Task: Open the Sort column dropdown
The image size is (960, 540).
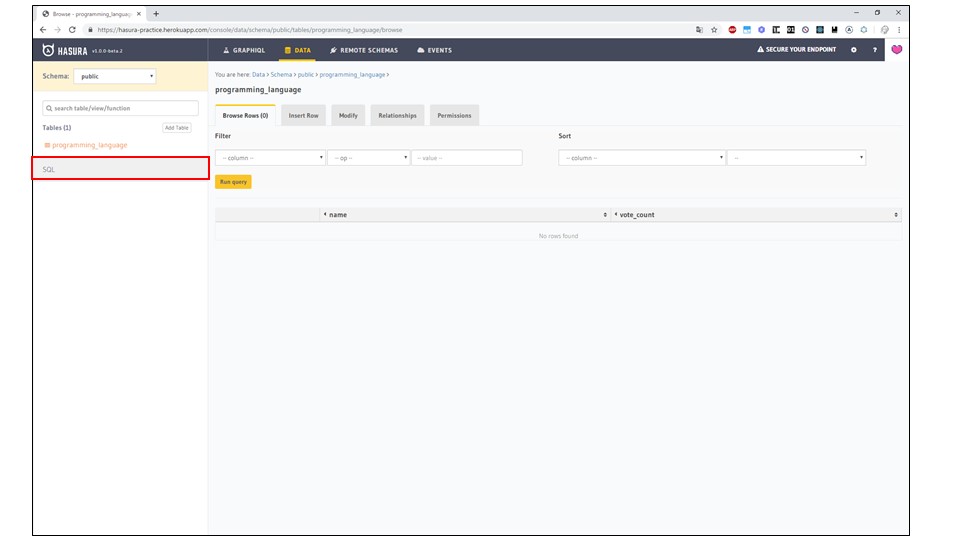Action: coord(642,158)
